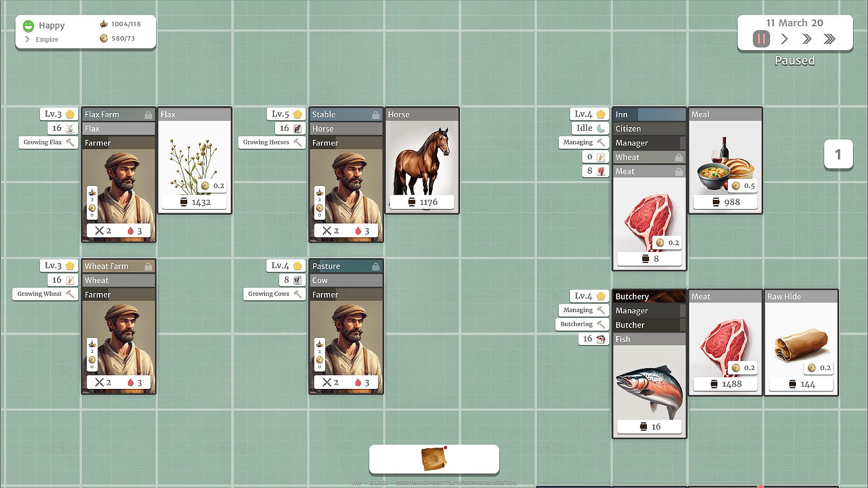Viewport: 868px width, 488px height.
Task: Open the parchment scroll notification button
Action: [x=434, y=459]
